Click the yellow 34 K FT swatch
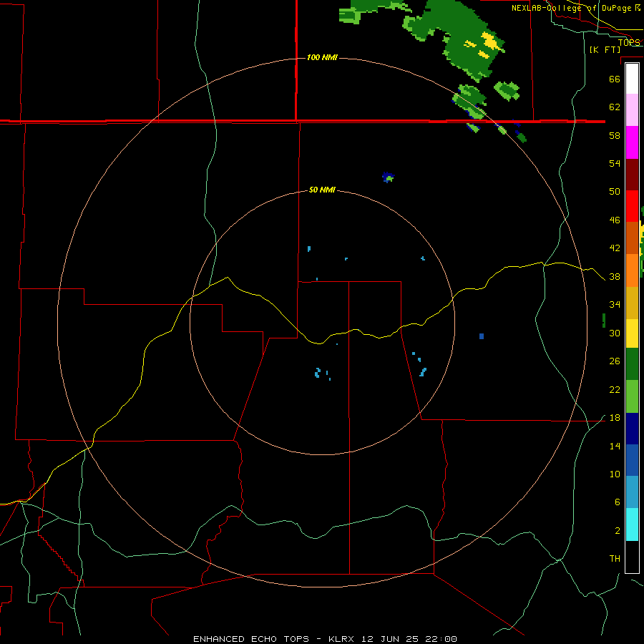 632,333
